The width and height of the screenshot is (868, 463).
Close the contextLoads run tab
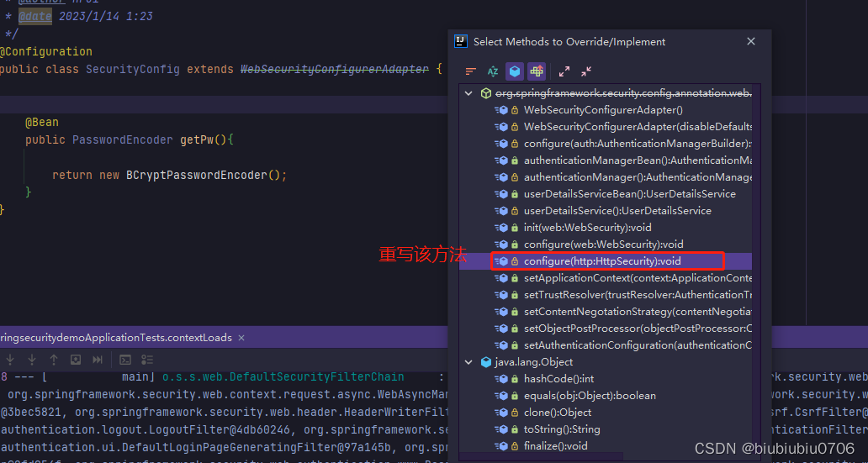(241, 338)
